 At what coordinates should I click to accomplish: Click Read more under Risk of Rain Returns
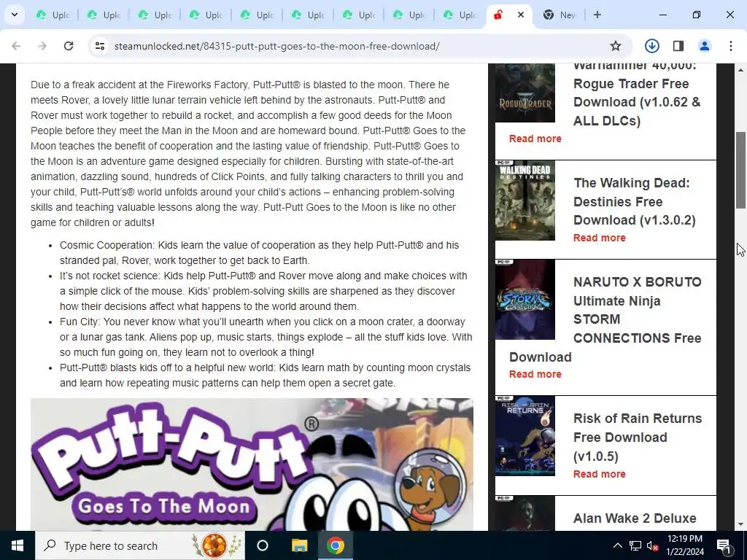pyautogui.click(x=600, y=474)
